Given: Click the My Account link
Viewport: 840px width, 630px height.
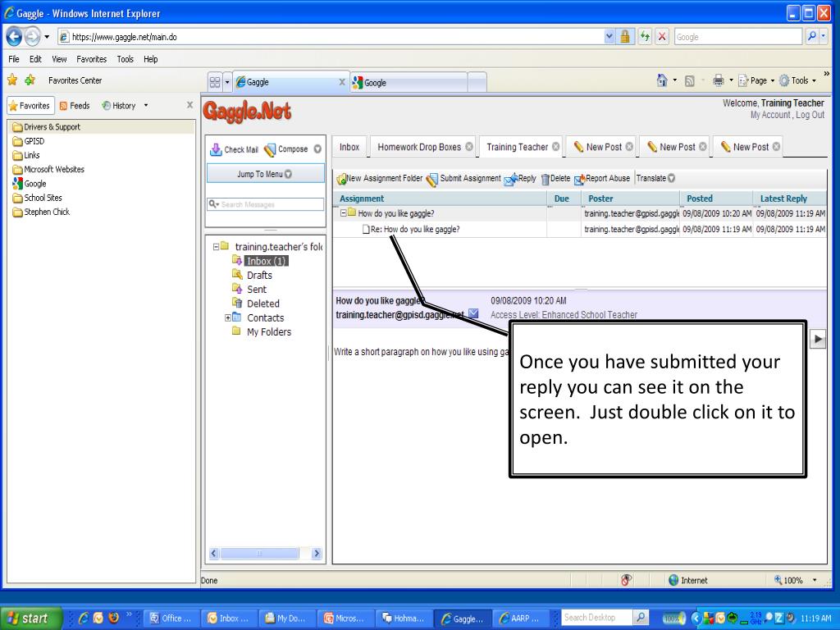Looking at the screenshot, I should tap(770, 115).
